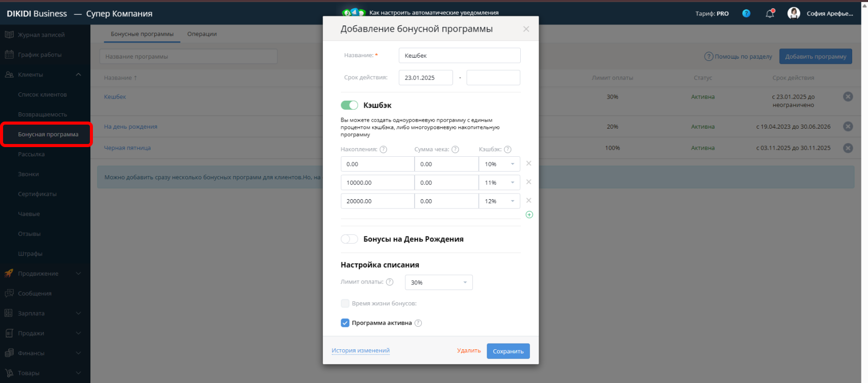This screenshot has height=383, width=868.
Task: Enable Бонусы на День Рождения toggle
Action: pos(349,239)
